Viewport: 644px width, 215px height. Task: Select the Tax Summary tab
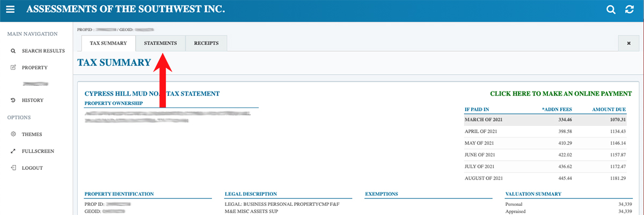tap(108, 43)
